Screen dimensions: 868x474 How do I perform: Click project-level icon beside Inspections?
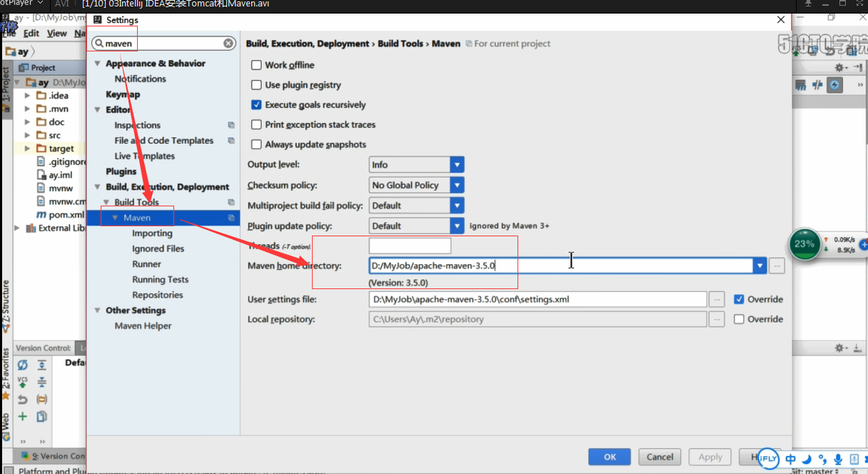coord(231,125)
